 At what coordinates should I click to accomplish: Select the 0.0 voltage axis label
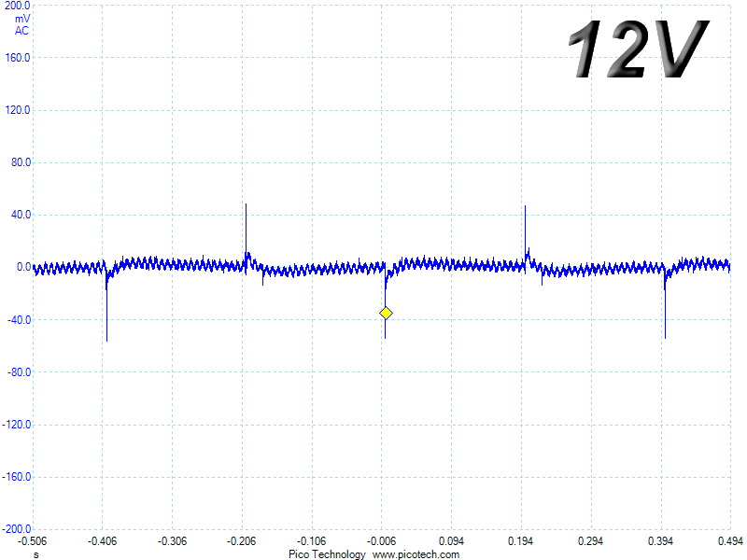coord(24,267)
